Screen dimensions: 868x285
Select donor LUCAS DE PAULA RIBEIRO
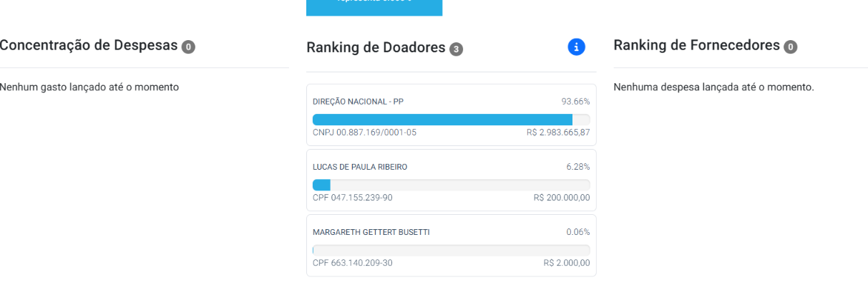(451, 180)
